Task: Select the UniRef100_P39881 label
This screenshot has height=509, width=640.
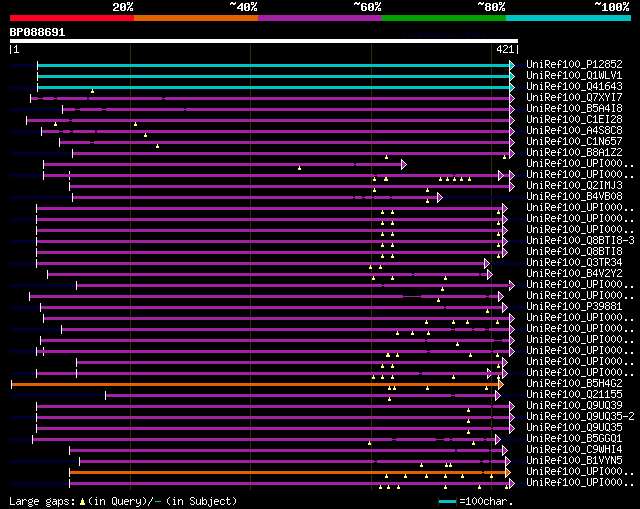Action: 574,307
